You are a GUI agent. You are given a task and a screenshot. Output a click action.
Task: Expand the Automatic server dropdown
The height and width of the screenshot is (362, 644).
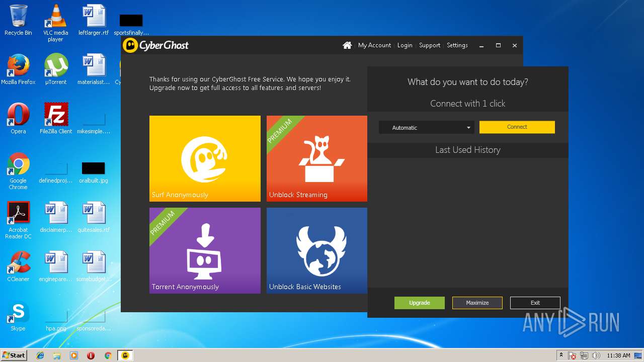(426, 128)
